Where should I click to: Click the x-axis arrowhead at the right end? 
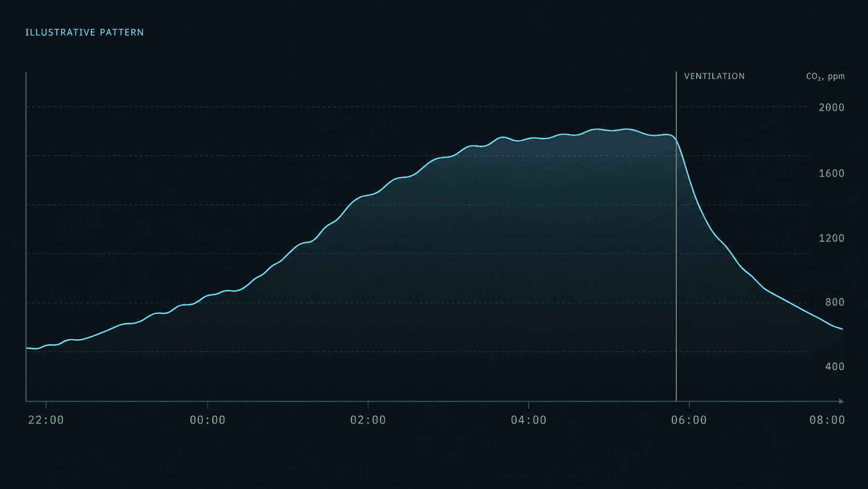(x=841, y=401)
